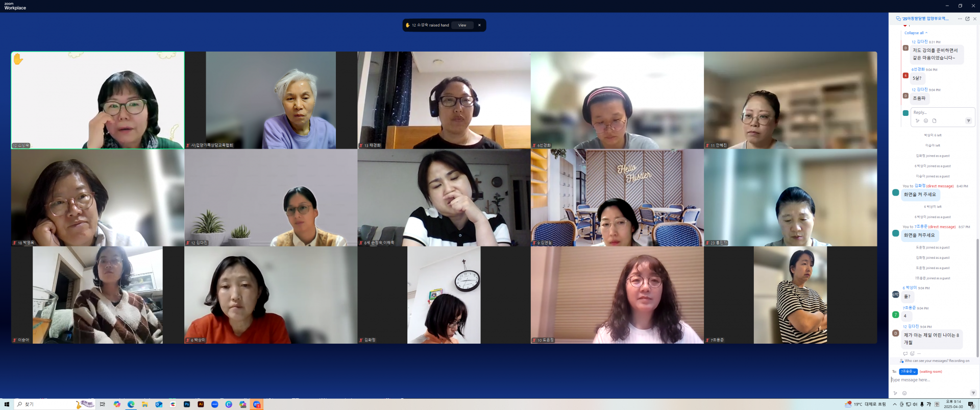Screen dimensions: 980x410
Task: Open more actions for the last chat message
Action: coord(919,353)
